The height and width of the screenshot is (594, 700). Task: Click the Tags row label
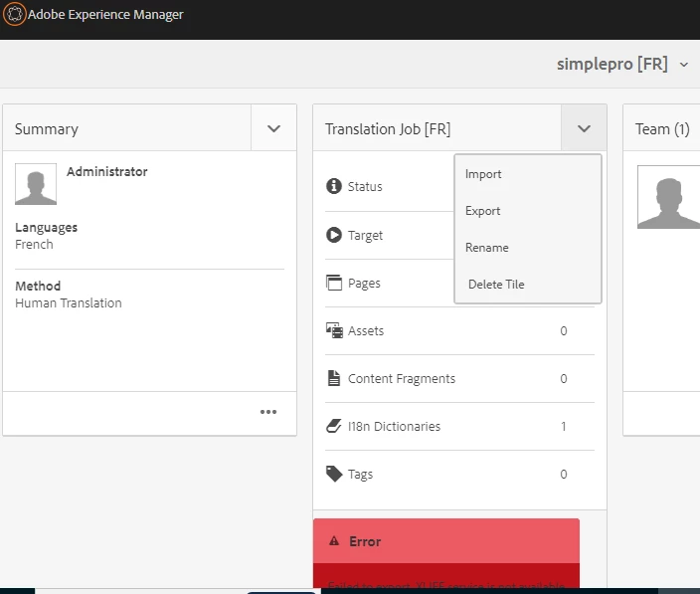(360, 474)
